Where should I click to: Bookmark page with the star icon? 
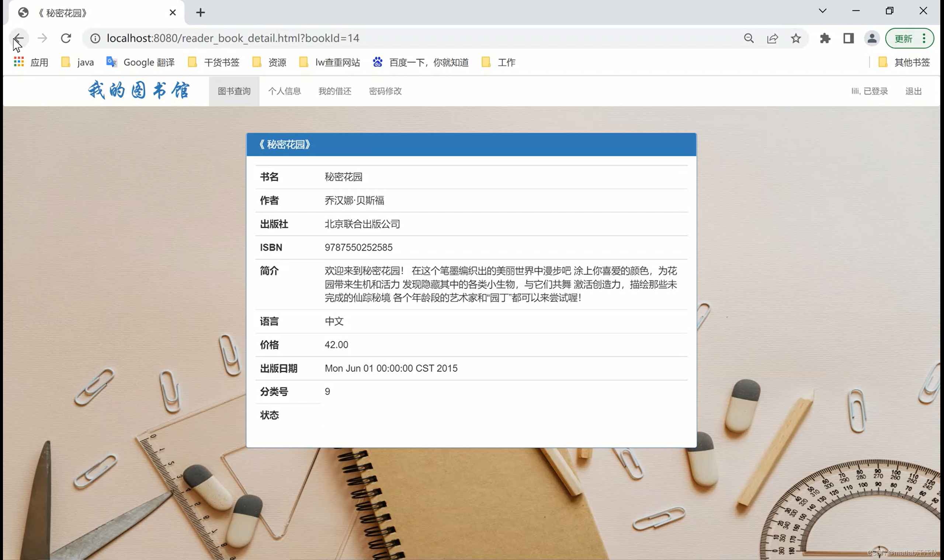796,38
